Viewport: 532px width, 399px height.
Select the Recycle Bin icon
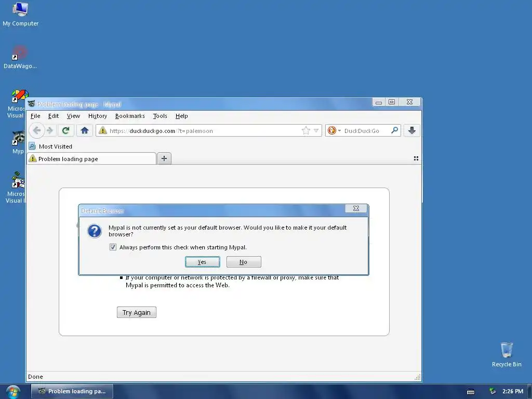pos(507,355)
